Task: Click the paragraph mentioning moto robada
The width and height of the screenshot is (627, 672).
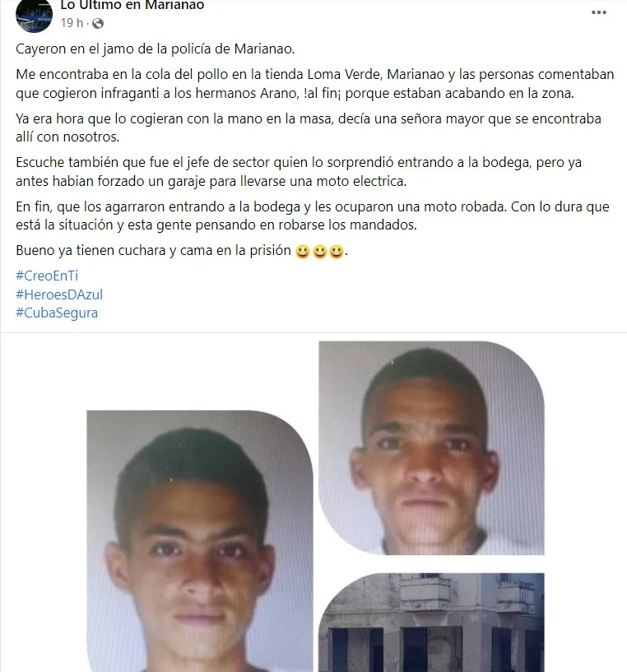Action: pos(312,216)
